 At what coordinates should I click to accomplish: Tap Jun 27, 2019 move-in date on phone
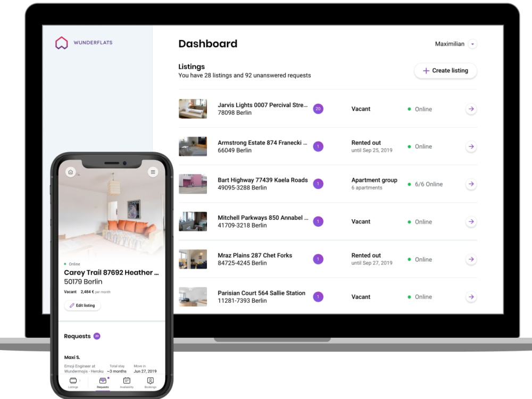click(145, 371)
